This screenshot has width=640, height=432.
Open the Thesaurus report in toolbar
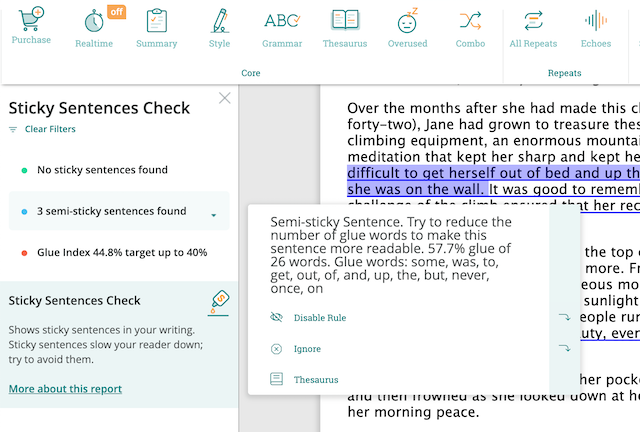[345, 20]
